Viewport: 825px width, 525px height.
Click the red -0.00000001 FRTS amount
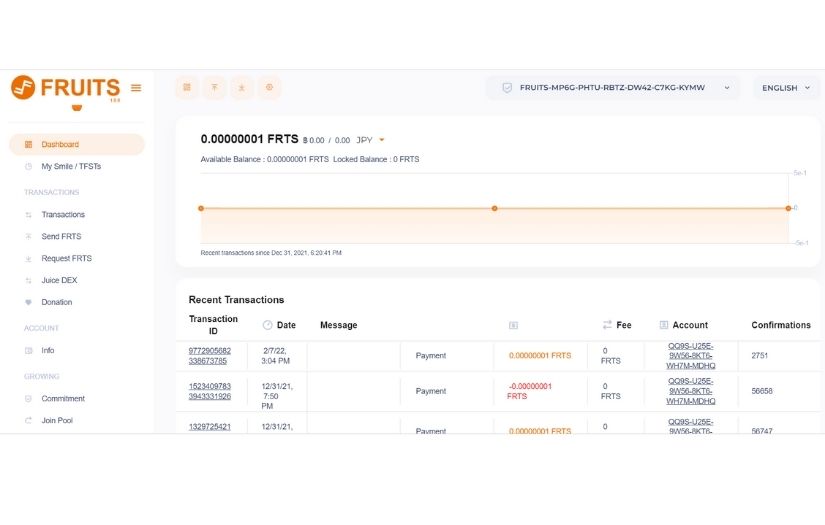[529, 391]
